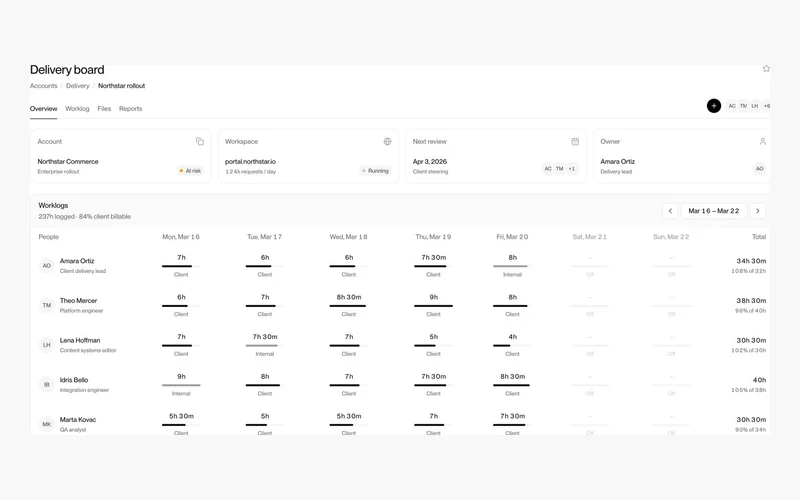Open the Delivery breadcrumb link

[78, 86]
